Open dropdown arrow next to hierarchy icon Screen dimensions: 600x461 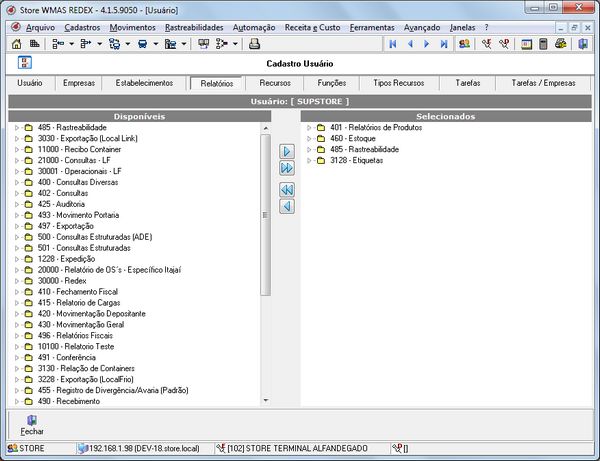(72, 44)
